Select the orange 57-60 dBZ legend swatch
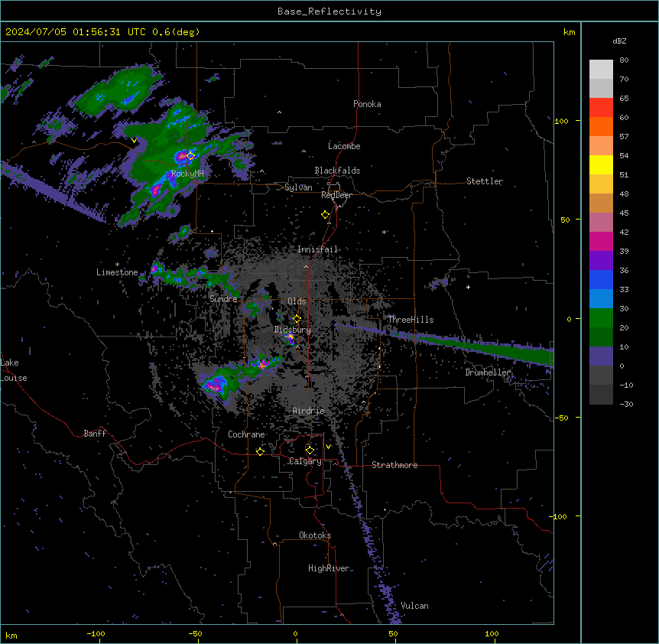The image size is (659, 644). pos(601,126)
